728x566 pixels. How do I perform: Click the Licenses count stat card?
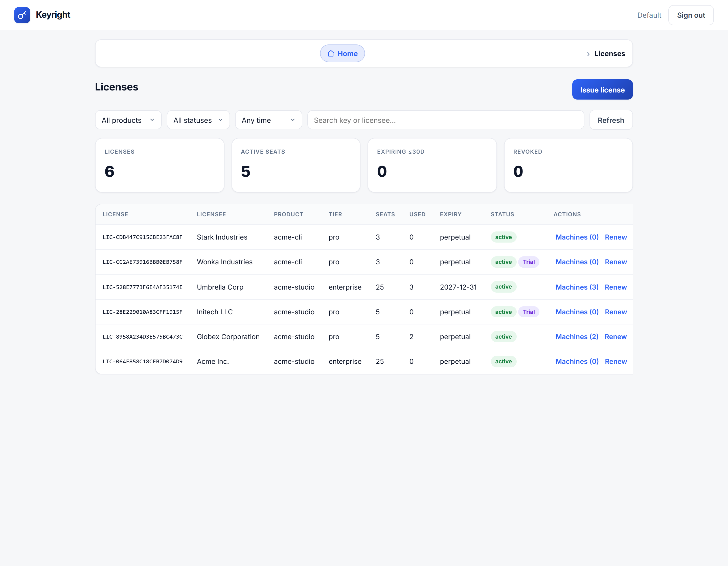(160, 165)
